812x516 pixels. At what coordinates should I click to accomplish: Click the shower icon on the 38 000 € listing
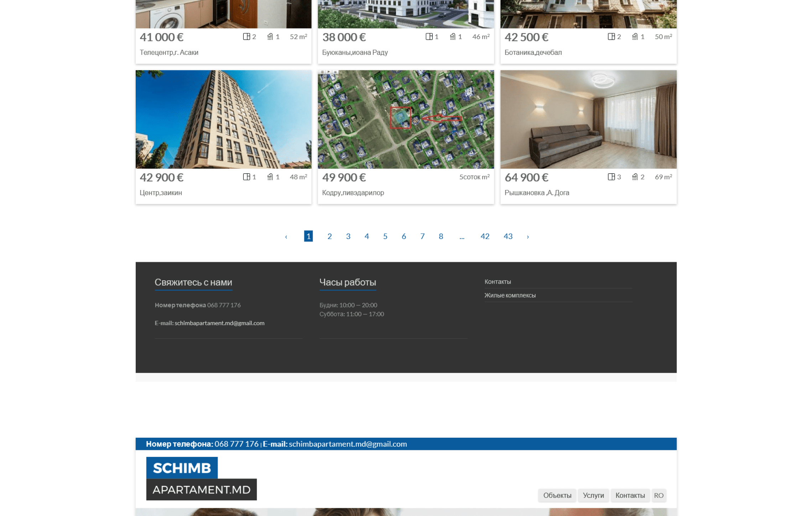pos(453,36)
